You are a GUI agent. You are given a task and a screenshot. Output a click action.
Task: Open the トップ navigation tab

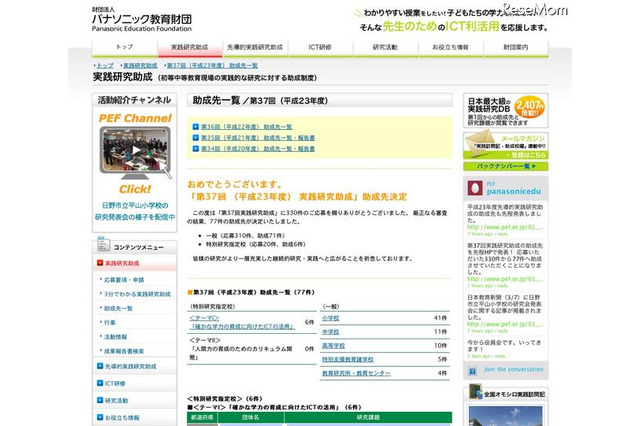[x=124, y=47]
